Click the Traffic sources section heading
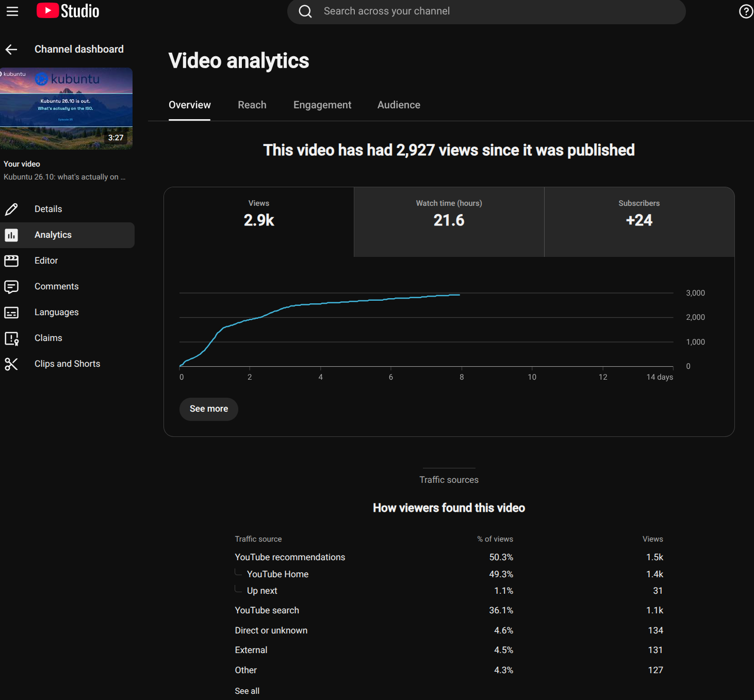The width and height of the screenshot is (754, 700). 449,480
